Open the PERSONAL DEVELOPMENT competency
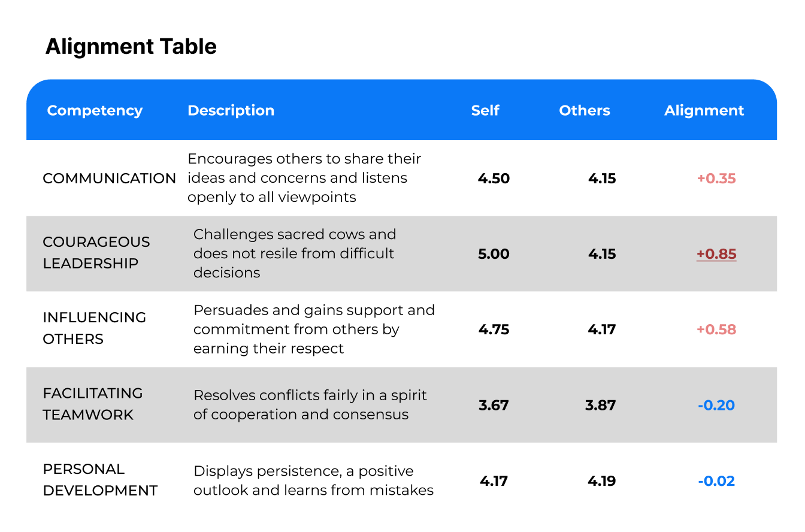This screenshot has width=805, height=532. (99, 480)
